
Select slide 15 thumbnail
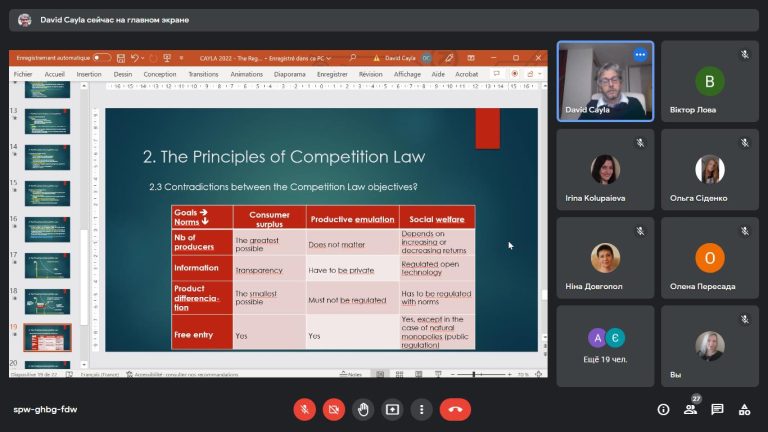48,193
